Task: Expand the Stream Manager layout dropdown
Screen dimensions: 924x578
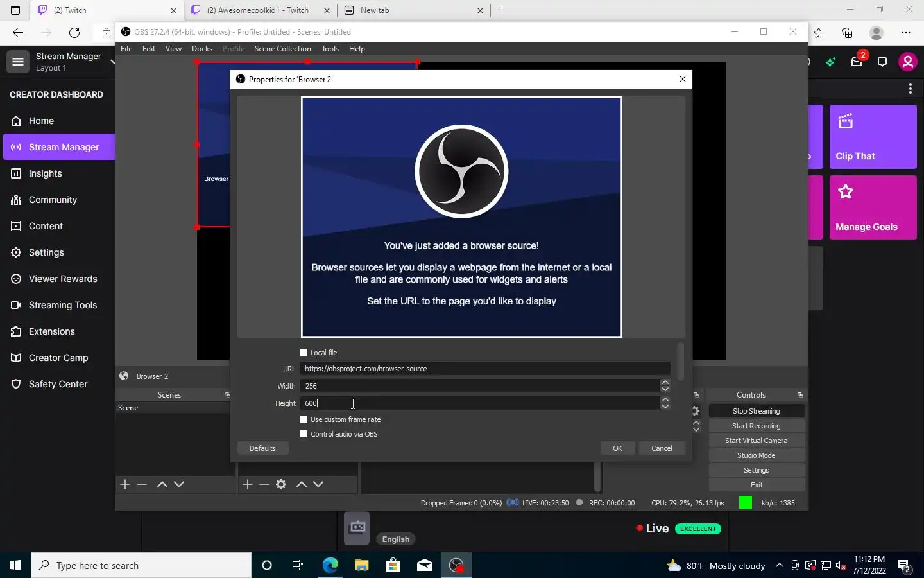Action: [x=113, y=62]
